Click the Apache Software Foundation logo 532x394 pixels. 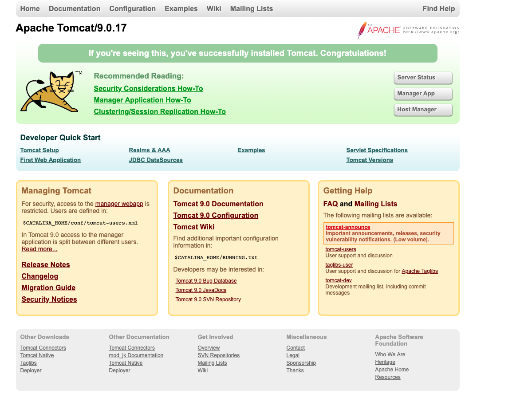tap(408, 30)
